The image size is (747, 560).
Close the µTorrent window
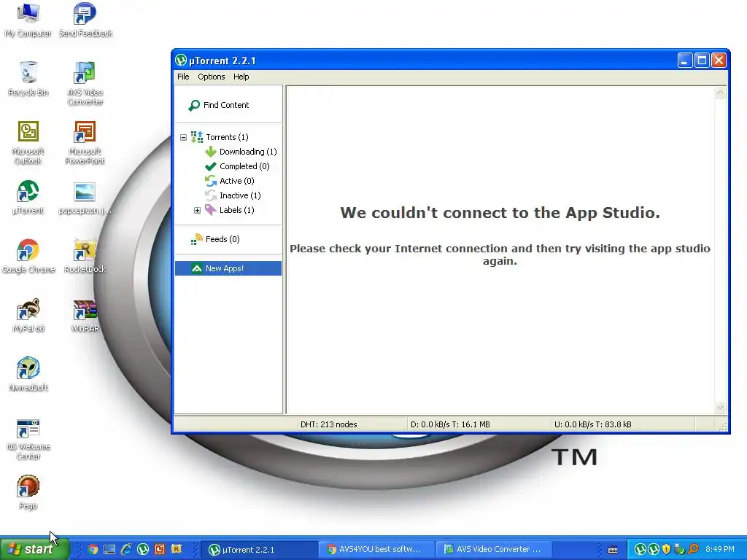click(x=719, y=61)
